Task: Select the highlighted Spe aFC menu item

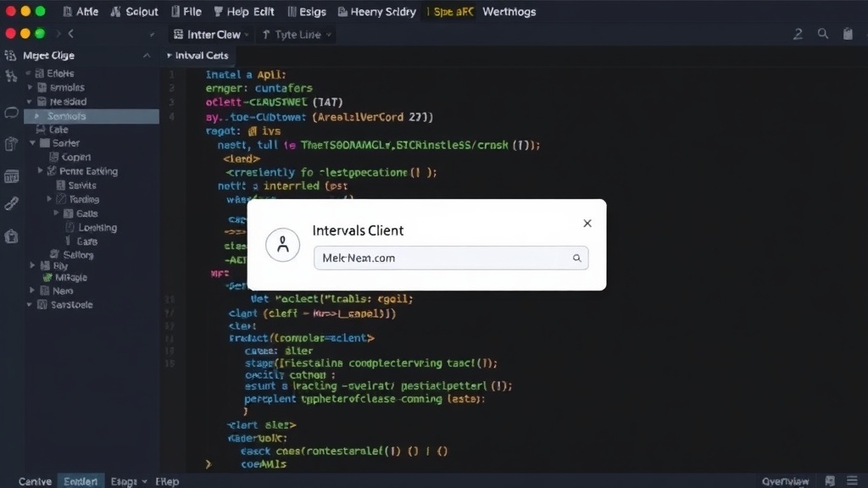Action: tap(450, 12)
